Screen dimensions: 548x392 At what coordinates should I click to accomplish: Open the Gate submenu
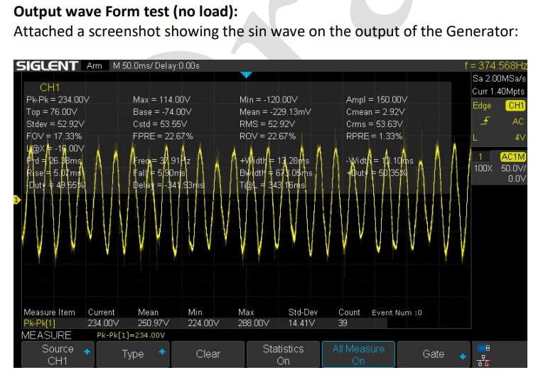pos(434,354)
